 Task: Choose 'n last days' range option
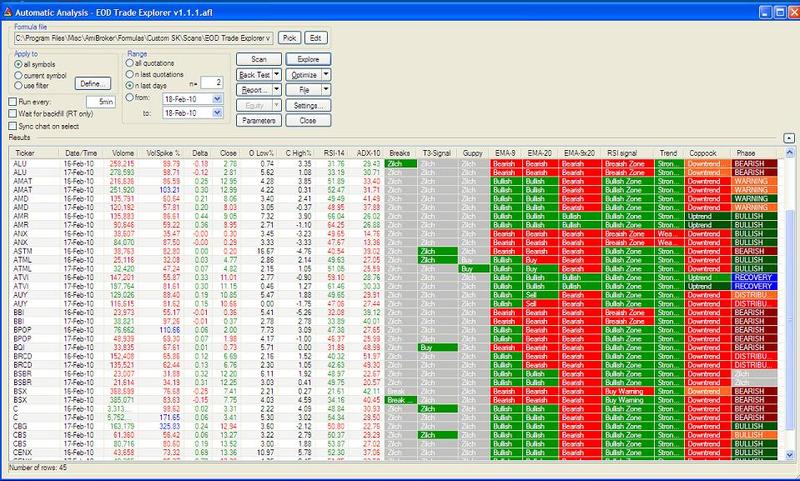[130, 86]
